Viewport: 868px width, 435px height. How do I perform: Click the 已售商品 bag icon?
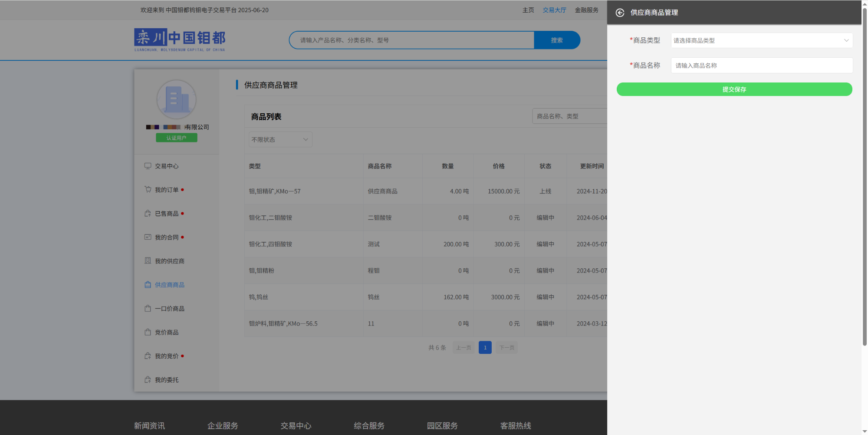148,213
